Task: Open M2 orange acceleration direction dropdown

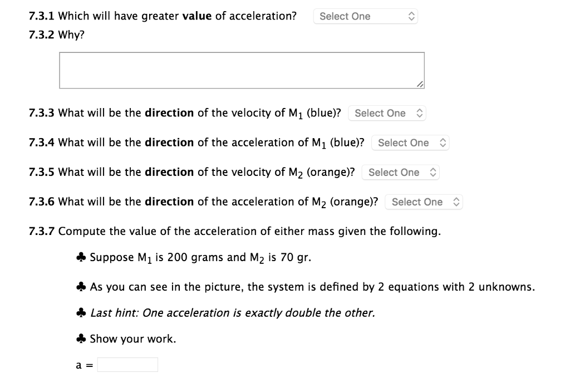Action: pyautogui.click(x=423, y=202)
